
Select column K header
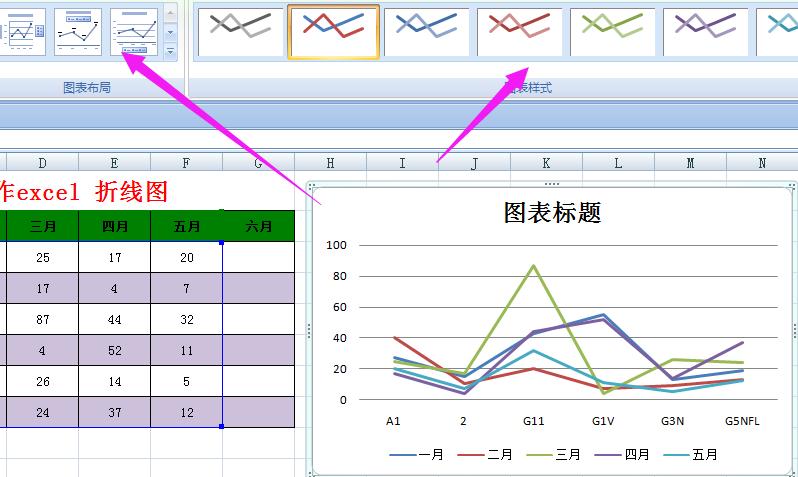point(546,163)
